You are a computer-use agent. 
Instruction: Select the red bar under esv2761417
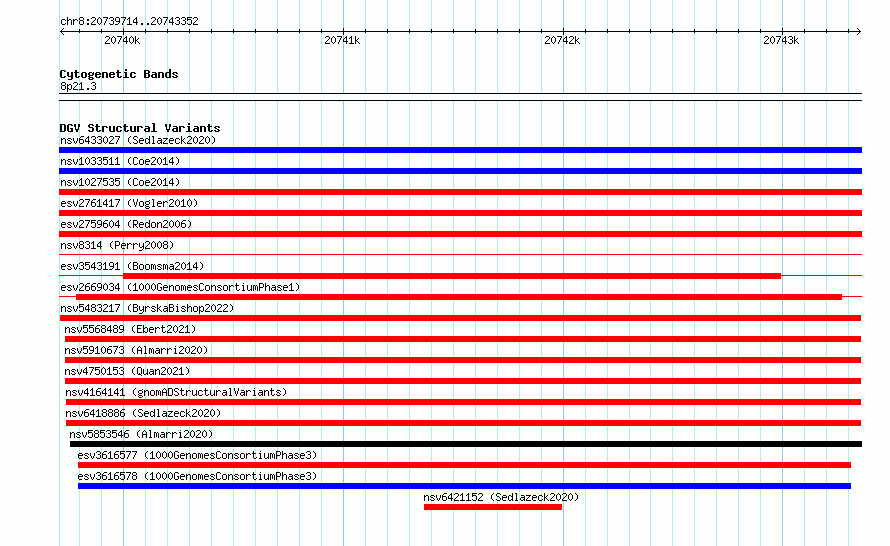coord(460,213)
